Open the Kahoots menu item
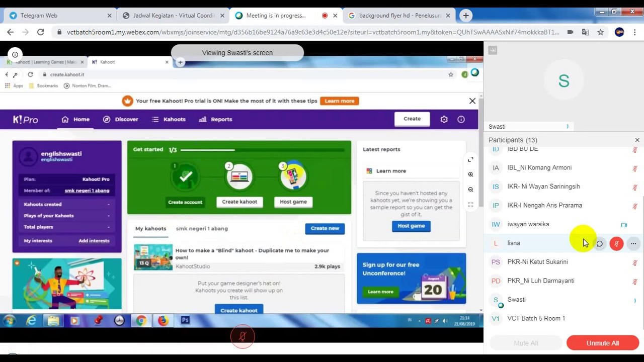This screenshot has width=644, height=362. point(169,119)
